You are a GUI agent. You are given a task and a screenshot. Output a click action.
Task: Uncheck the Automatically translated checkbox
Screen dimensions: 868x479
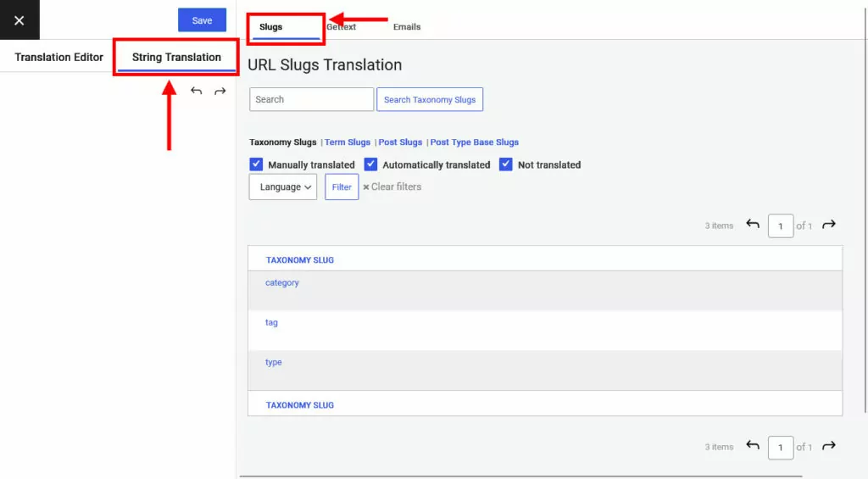[370, 164]
